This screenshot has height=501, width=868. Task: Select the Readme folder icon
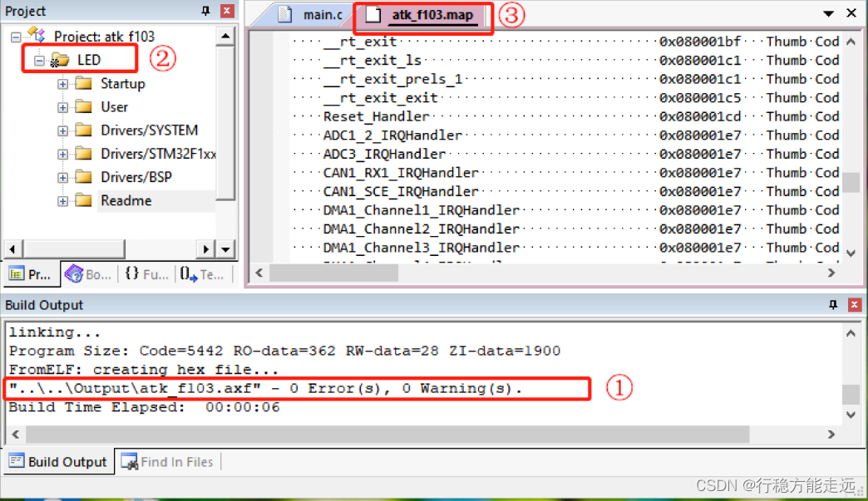[x=84, y=200]
